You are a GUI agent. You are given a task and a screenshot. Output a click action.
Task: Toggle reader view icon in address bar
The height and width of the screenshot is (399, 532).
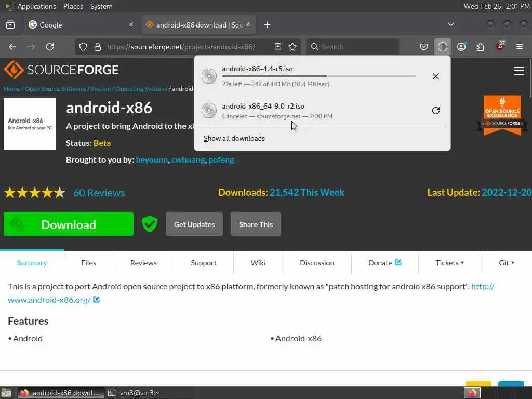[x=278, y=47]
